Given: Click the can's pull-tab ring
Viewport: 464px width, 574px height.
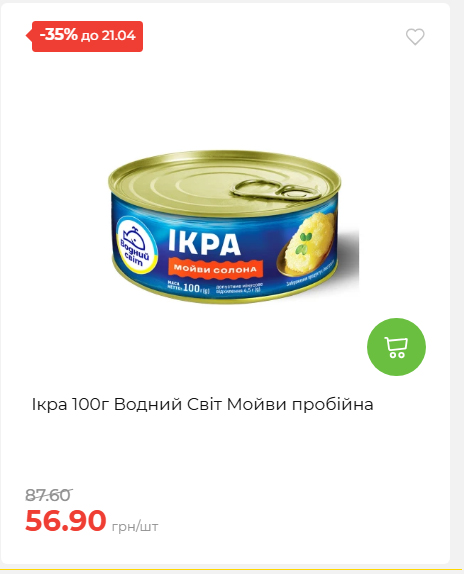Looking at the screenshot, I should pos(277,190).
